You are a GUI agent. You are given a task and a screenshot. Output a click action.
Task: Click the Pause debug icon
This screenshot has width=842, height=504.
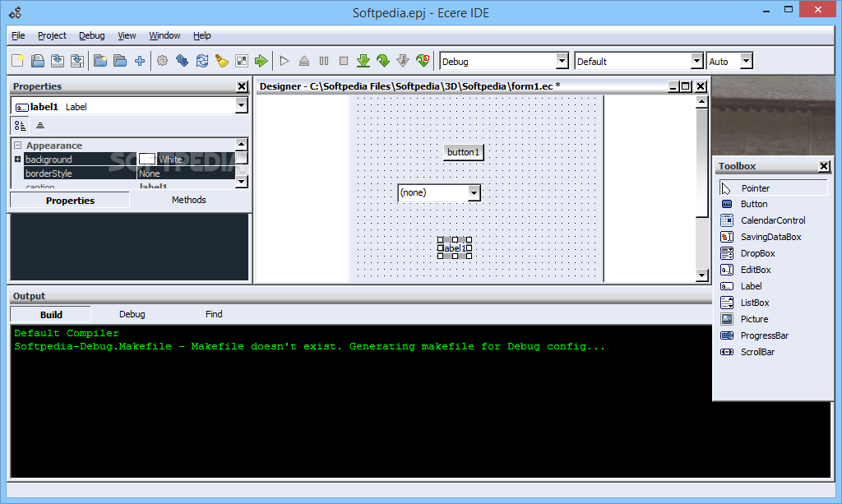[x=324, y=61]
